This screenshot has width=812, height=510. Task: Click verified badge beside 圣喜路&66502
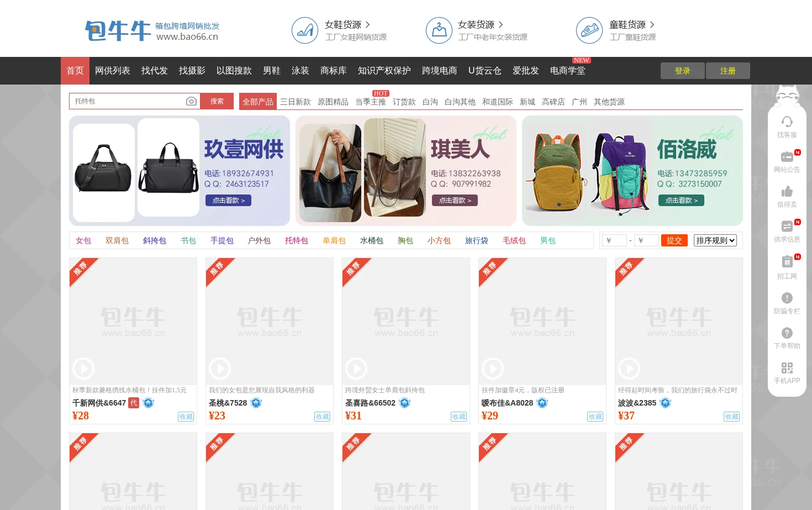tap(404, 403)
